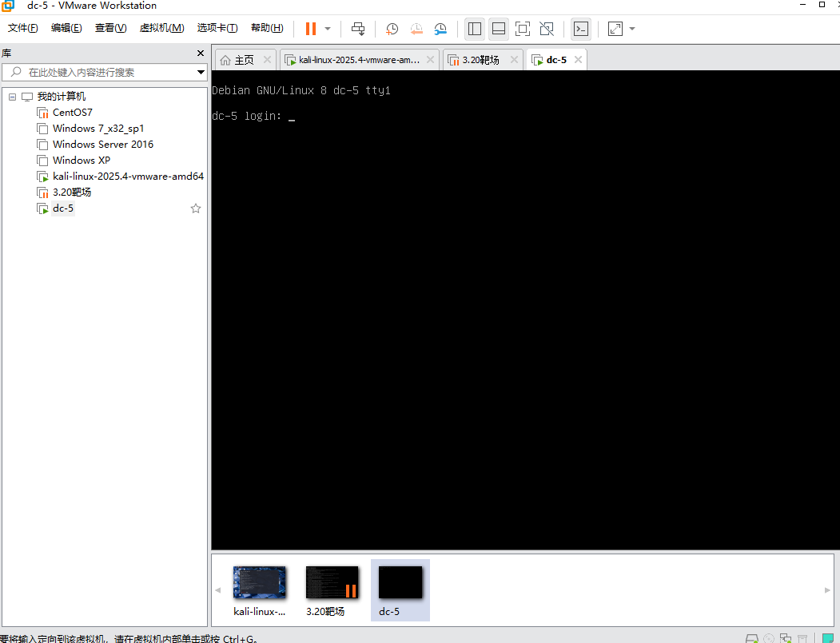The image size is (840, 643).
Task: Click the CD/DVD drive status icon
Action: click(x=769, y=639)
